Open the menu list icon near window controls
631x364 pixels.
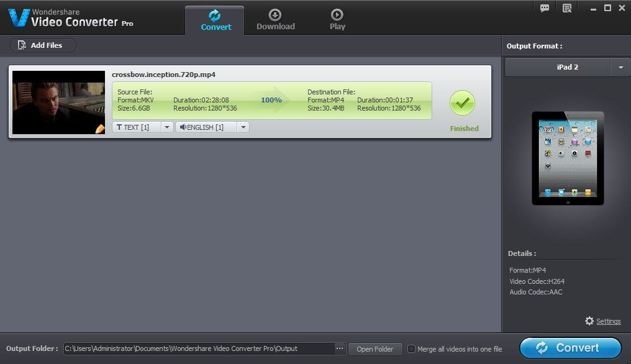(566, 7)
